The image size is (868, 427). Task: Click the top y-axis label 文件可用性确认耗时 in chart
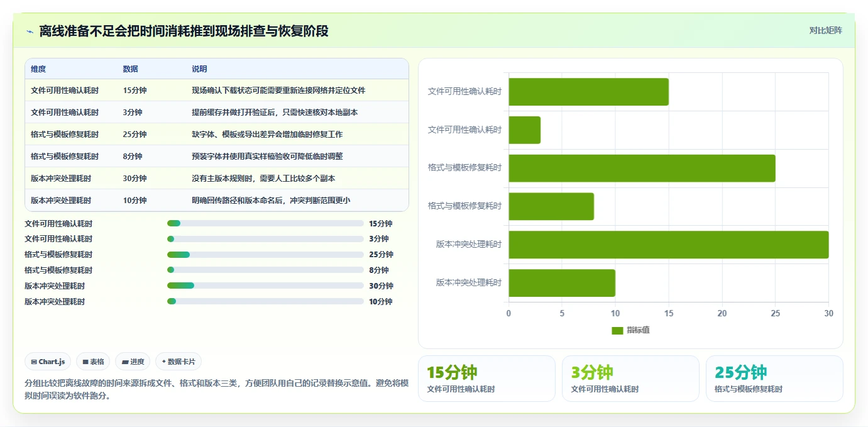point(465,92)
